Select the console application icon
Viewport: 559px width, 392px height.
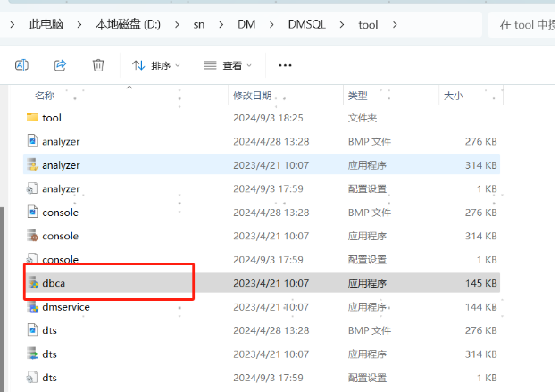pos(32,235)
